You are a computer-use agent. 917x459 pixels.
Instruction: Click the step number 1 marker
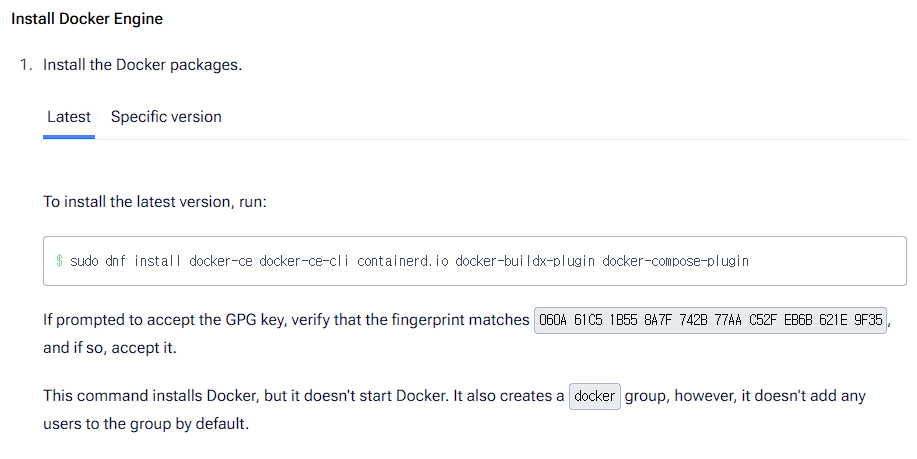point(27,66)
